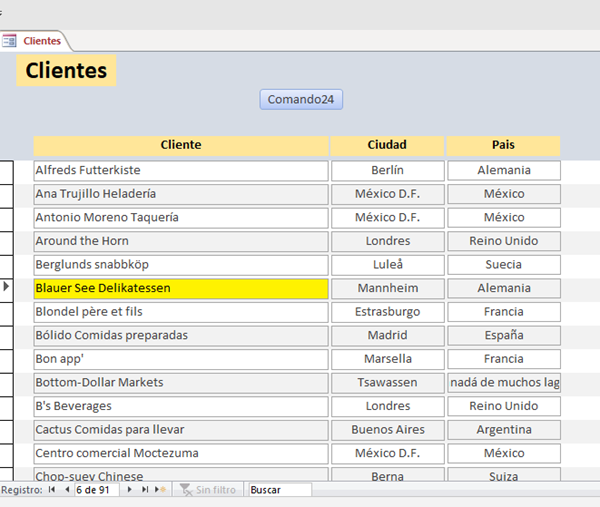The image size is (600, 507).
Task: Go to previous record arrow
Action: pyautogui.click(x=67, y=490)
